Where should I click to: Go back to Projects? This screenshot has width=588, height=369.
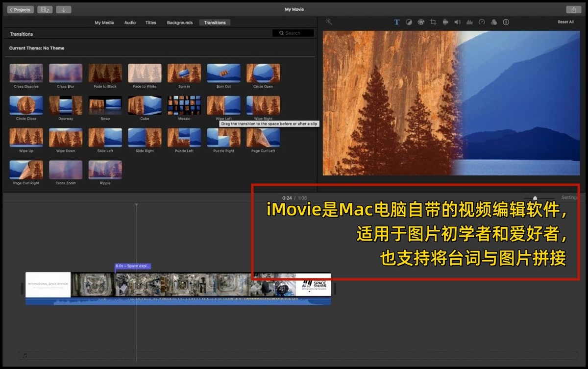click(20, 10)
